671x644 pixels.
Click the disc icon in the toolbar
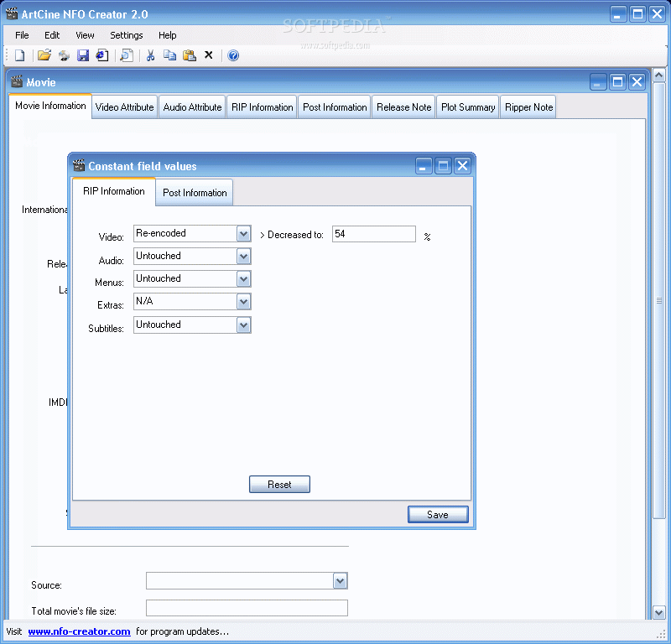point(64,55)
